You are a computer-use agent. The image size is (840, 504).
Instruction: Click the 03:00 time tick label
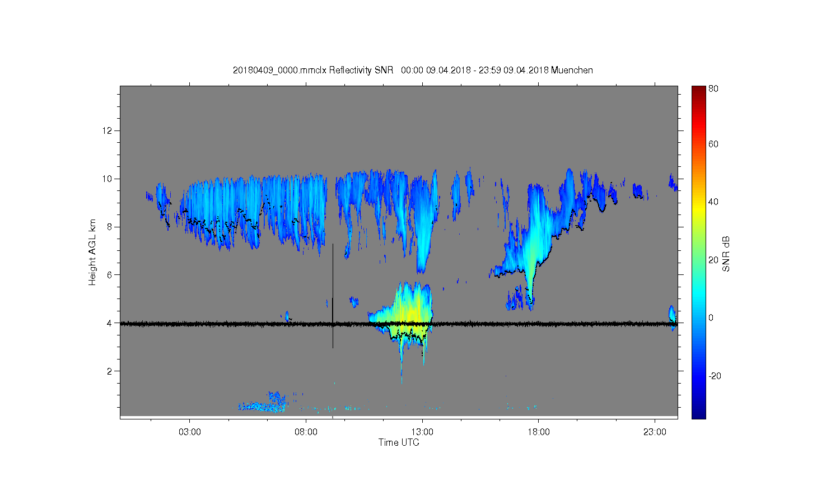click(x=189, y=432)
